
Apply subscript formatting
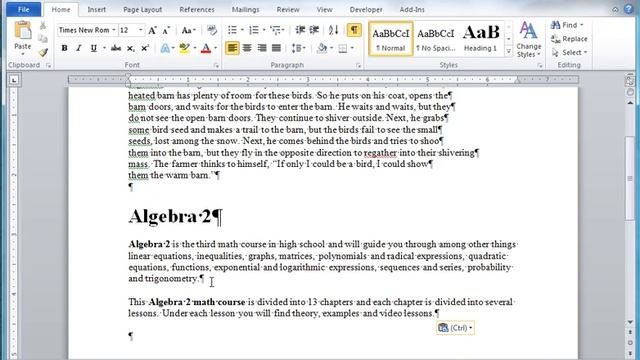tap(131, 49)
